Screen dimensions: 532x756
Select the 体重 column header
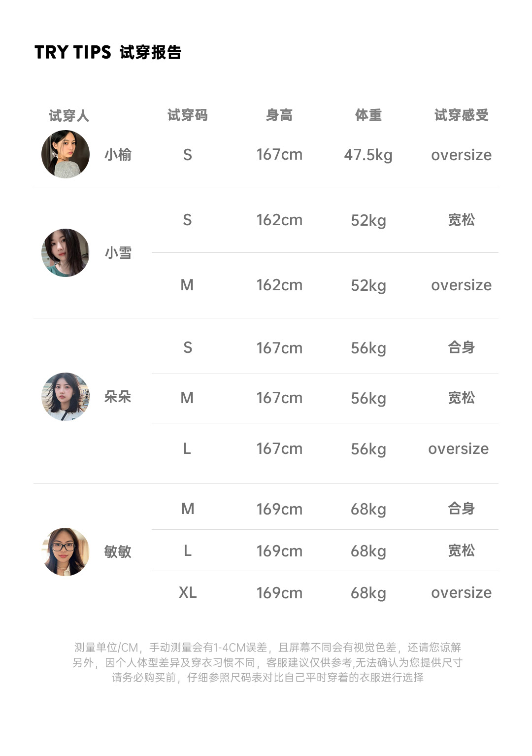click(x=368, y=115)
